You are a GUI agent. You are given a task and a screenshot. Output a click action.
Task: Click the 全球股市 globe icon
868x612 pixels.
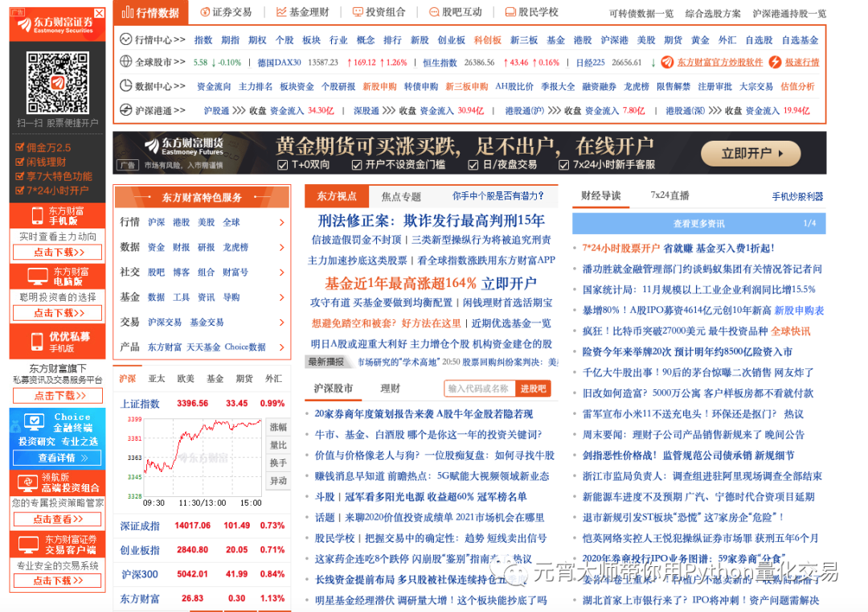pos(125,61)
